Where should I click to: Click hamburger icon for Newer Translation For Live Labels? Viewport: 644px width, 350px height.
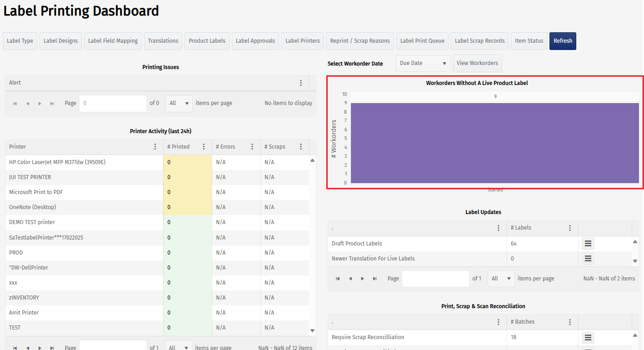588,259
